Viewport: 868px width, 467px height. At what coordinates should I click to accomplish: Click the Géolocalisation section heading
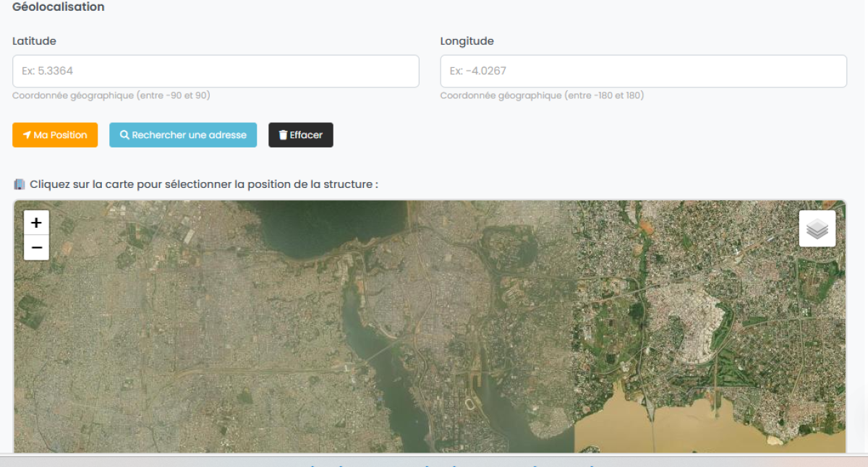[59, 7]
